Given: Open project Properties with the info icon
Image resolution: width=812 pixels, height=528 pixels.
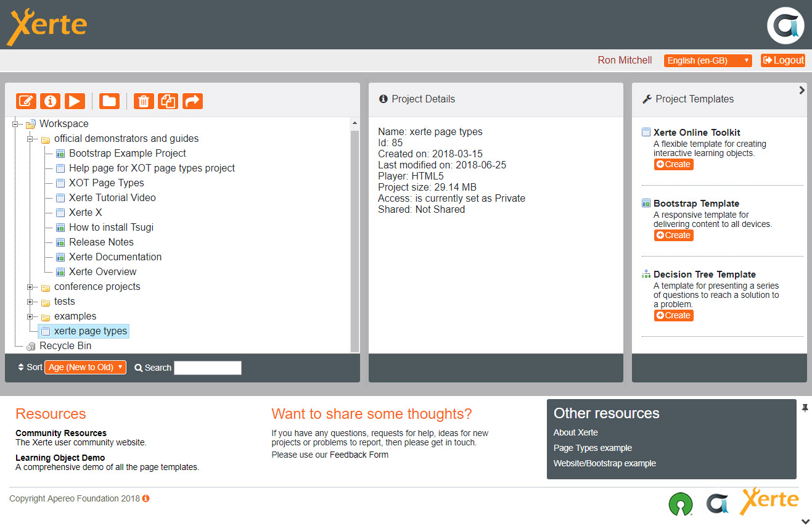Looking at the screenshot, I should coord(50,101).
